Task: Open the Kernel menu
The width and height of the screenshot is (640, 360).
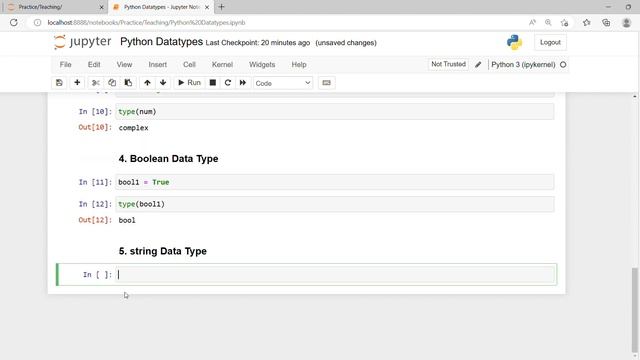Action: click(x=222, y=64)
